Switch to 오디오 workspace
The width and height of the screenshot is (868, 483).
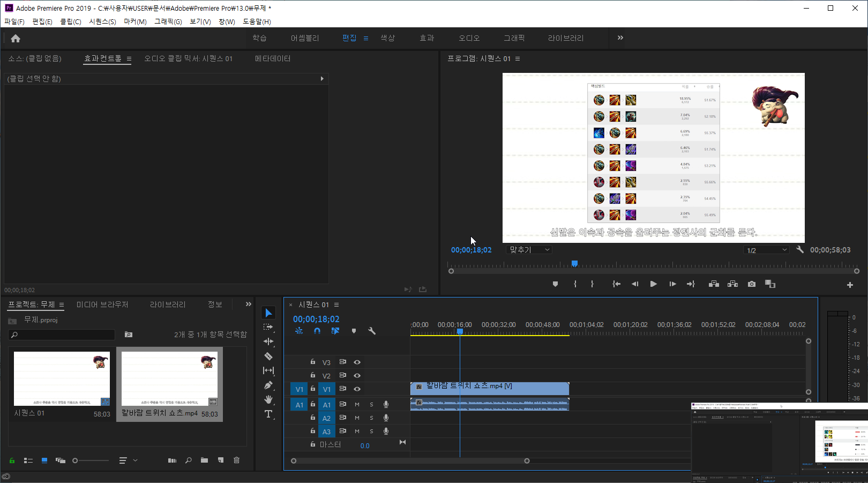coord(469,38)
